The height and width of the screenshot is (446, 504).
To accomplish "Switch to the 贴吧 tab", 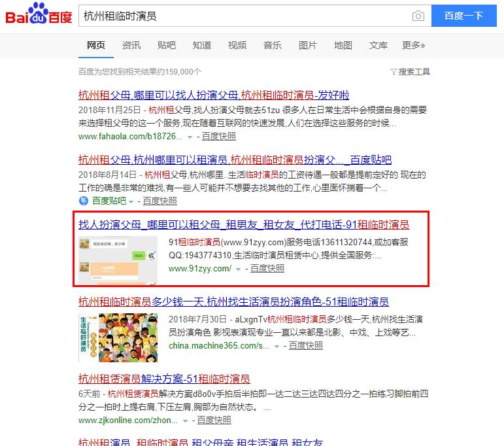I will (167, 45).
